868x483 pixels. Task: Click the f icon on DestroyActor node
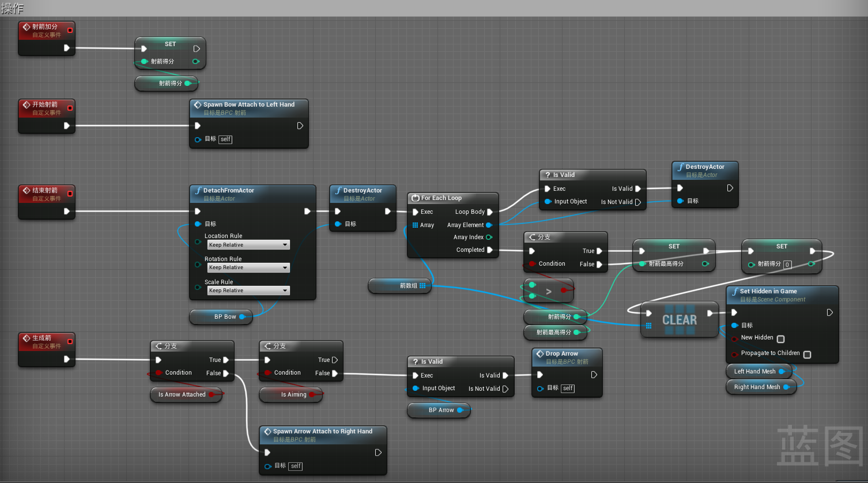[339, 190]
